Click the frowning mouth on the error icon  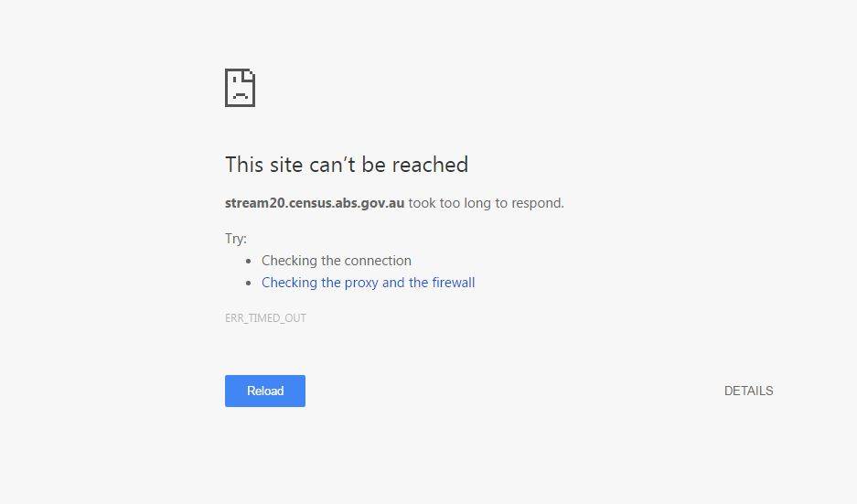240,95
